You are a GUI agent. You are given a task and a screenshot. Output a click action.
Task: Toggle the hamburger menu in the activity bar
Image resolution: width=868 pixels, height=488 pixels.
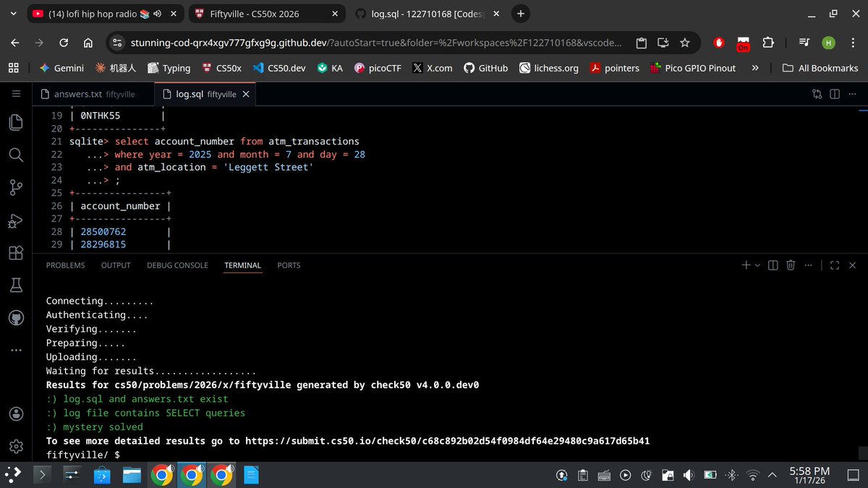click(x=16, y=93)
